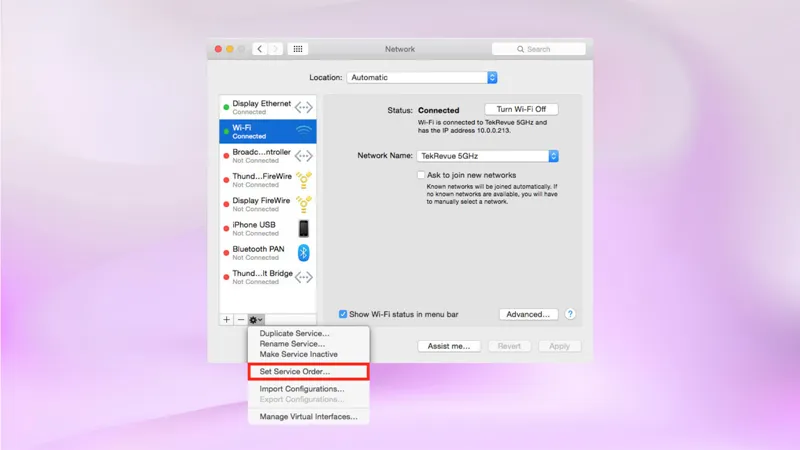Show all preferences grid icon
Viewport: 800px width, 450px height.
tap(298, 49)
